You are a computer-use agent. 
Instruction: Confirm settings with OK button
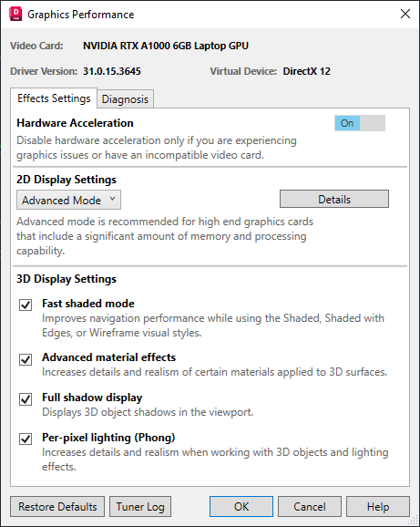[241, 507]
